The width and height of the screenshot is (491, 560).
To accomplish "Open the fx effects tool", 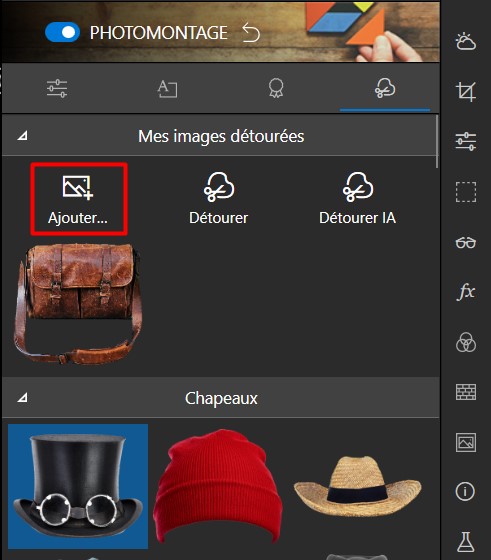I will point(466,292).
